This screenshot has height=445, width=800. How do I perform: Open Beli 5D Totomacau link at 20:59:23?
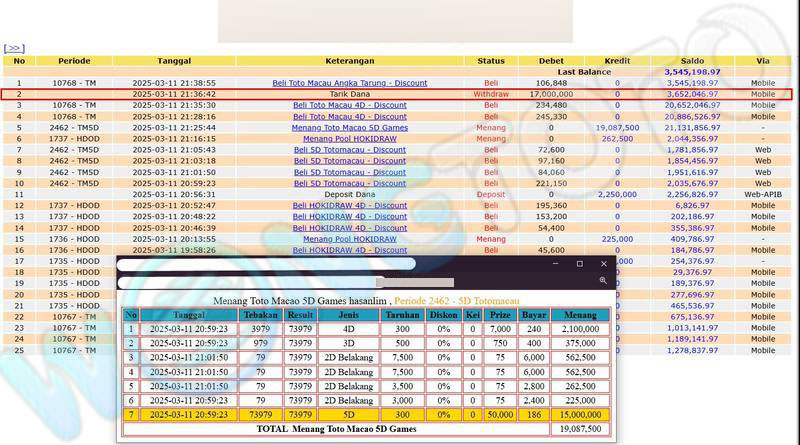coord(349,183)
